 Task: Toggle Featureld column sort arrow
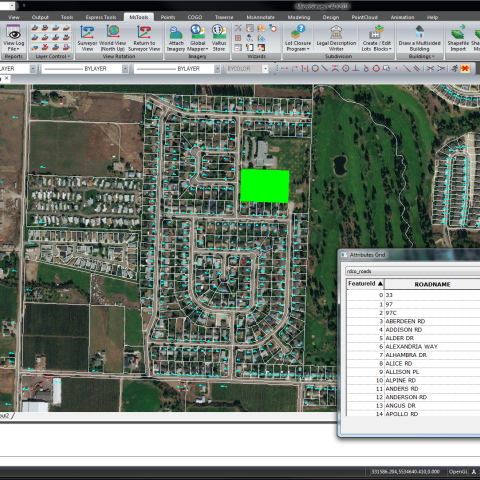coord(380,284)
